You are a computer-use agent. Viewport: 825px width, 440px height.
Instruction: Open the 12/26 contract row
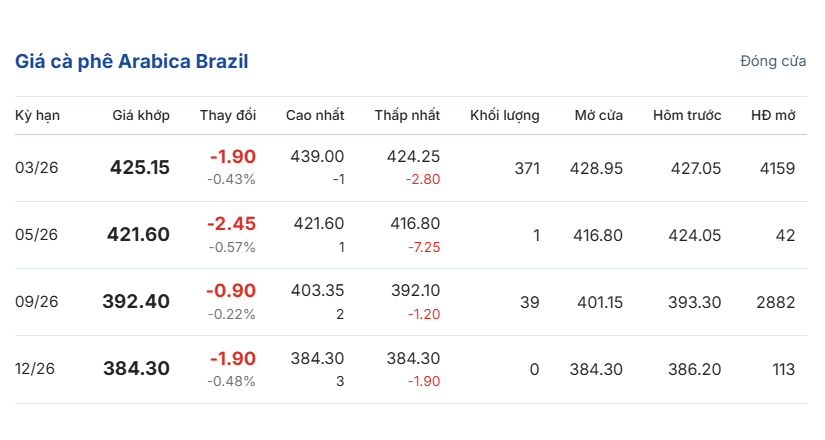37,369
